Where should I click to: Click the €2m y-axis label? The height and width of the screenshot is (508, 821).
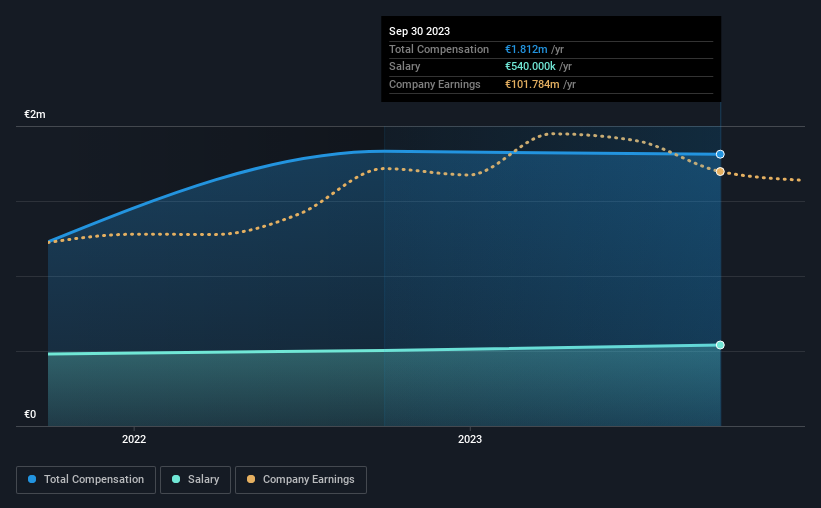[35, 114]
